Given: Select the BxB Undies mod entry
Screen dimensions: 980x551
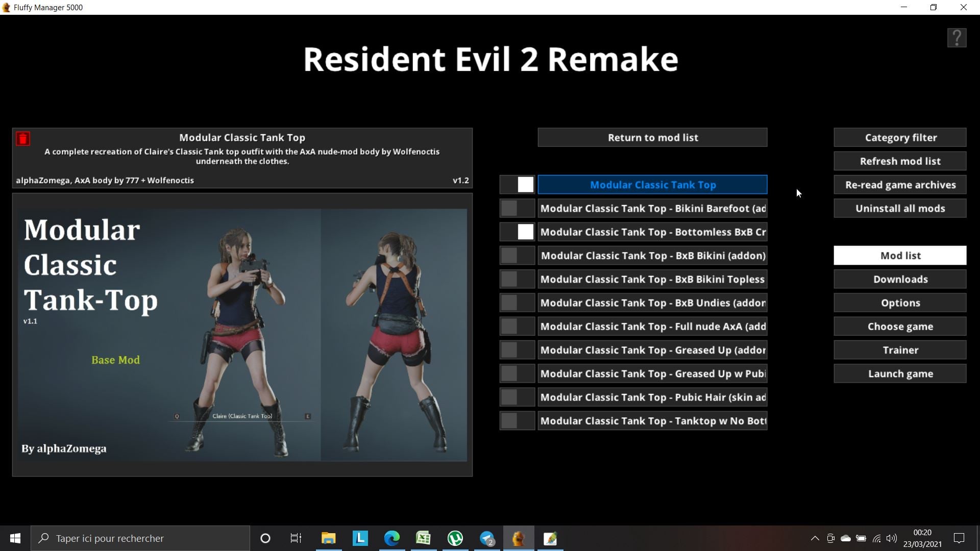Looking at the screenshot, I should pos(652,303).
